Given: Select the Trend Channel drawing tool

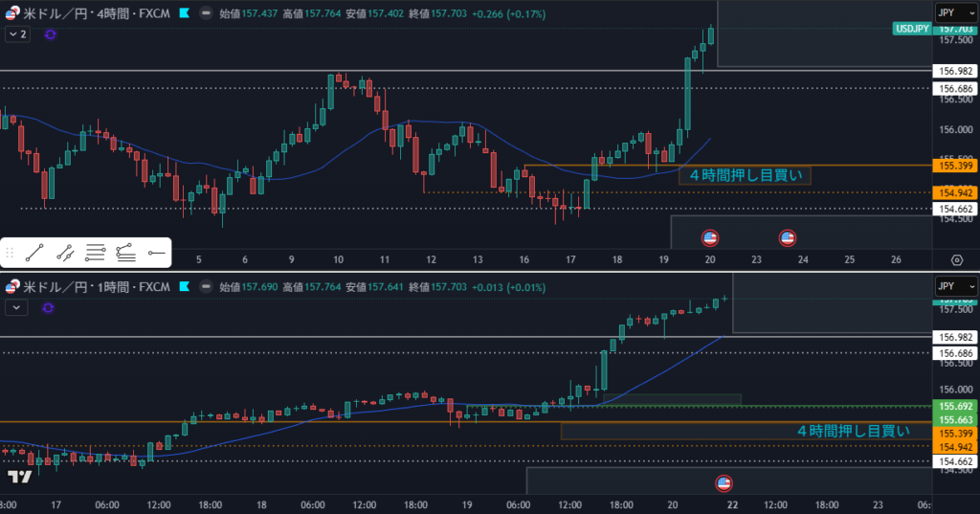Looking at the screenshot, I should [x=65, y=253].
